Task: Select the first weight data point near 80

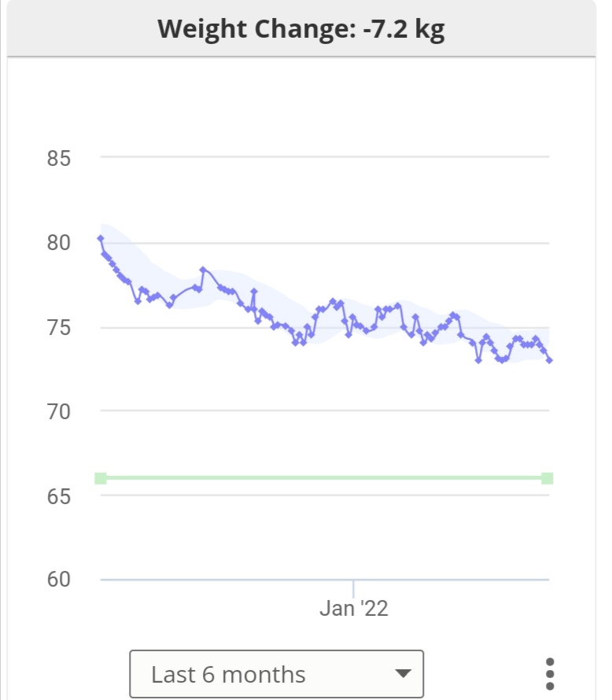Action: click(x=101, y=238)
